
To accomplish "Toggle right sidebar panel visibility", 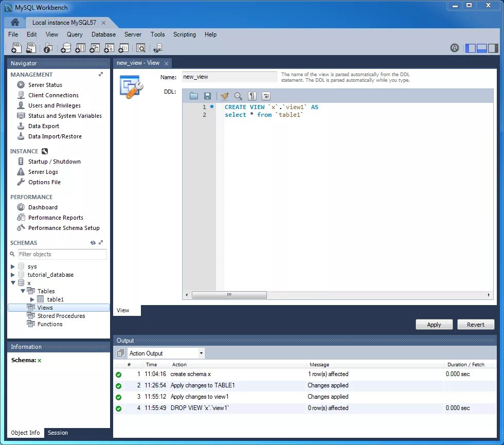I will point(493,48).
